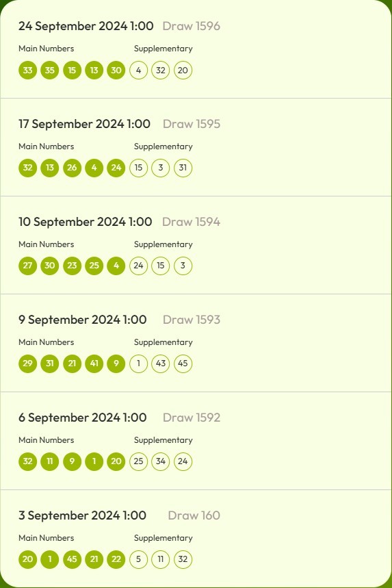Select main number 45 in 3 September draw

72,559
